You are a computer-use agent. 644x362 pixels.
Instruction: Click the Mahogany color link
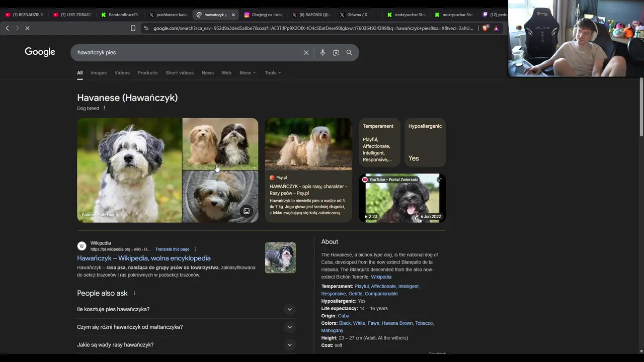(x=332, y=331)
